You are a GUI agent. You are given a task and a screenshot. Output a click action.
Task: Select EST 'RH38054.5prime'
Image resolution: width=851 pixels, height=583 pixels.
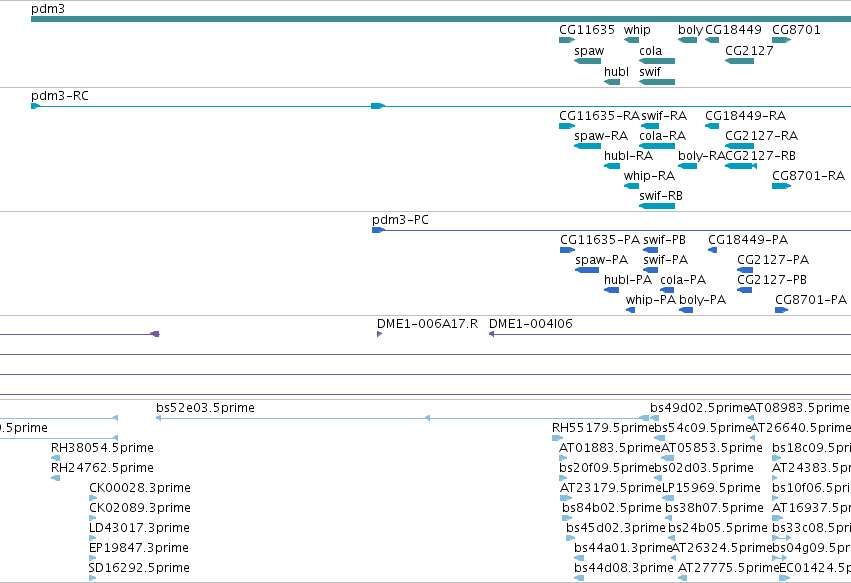point(102,448)
